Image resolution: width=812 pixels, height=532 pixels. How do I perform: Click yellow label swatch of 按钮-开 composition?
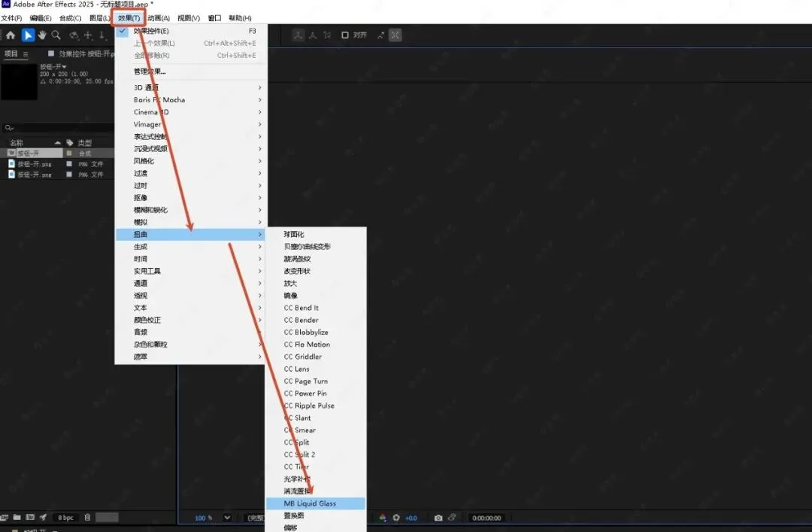[69, 154]
